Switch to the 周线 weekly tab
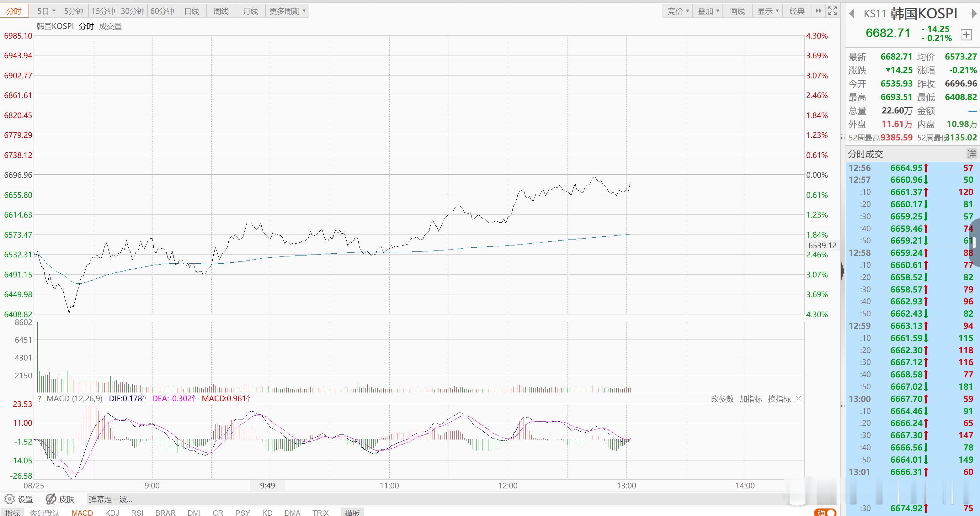This screenshot has height=516, width=980. tap(221, 11)
